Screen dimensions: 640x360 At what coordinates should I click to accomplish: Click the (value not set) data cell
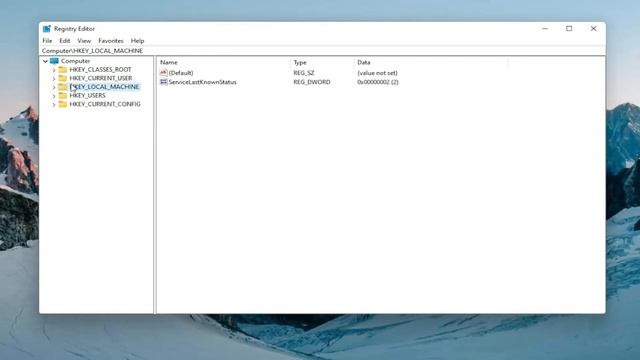377,73
